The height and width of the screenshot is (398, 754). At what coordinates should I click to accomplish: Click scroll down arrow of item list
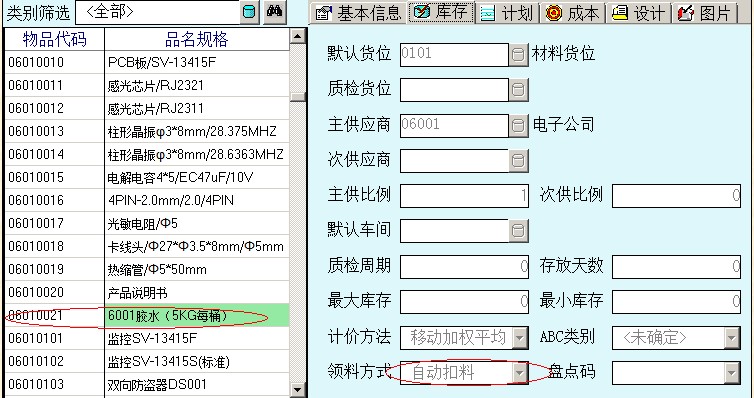[x=298, y=390]
